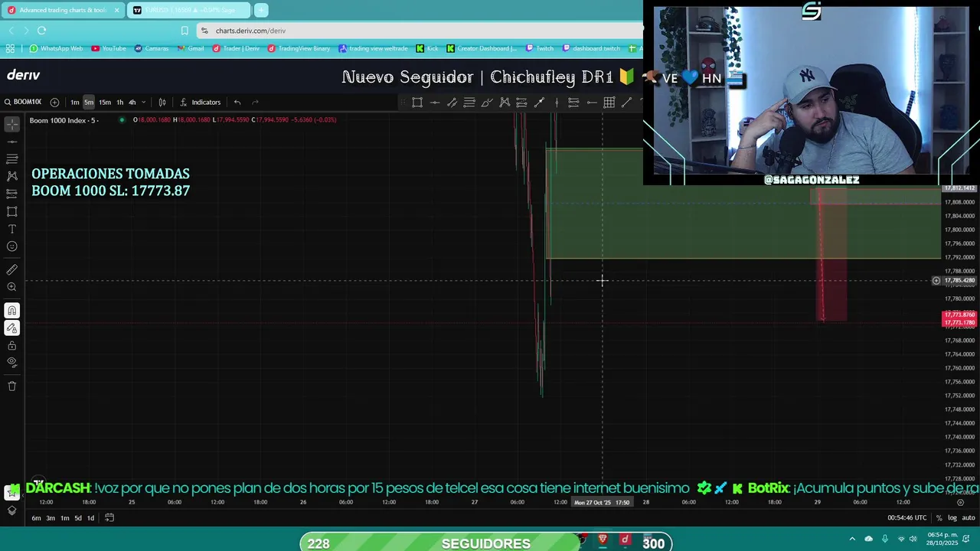The image size is (980, 551).
Task: Expand the timeframe interval dropdown arrow
Action: tap(143, 103)
